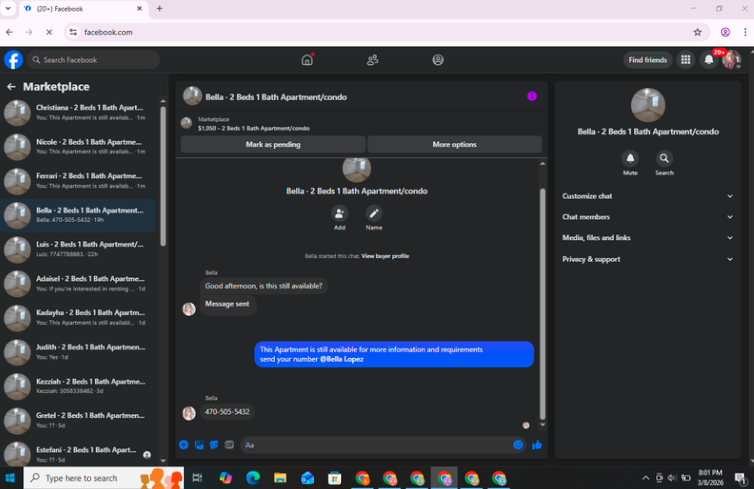Viewport: 754px width, 489px height.
Task: Open File Explorer from taskbar
Action: (280, 478)
